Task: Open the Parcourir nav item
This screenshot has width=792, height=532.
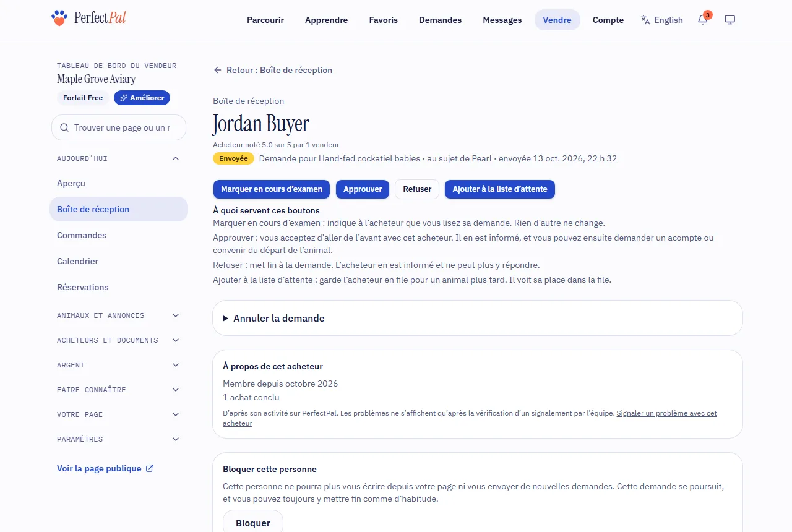Action: coord(265,20)
